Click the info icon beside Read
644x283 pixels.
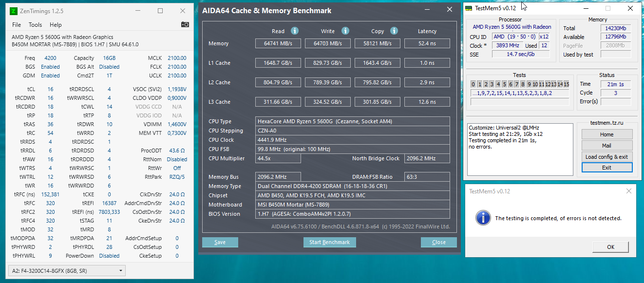295,31
